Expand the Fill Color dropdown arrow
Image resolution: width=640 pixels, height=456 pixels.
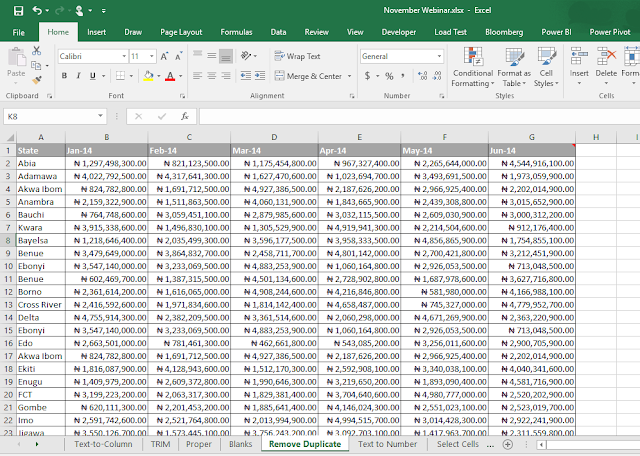click(158, 76)
